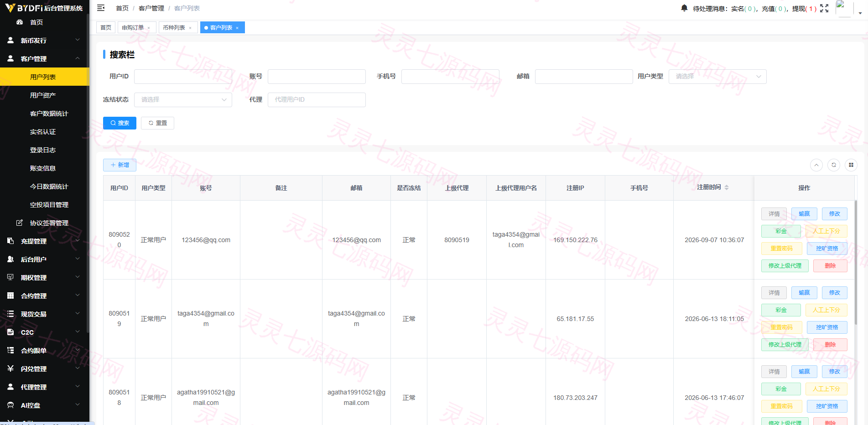
Task: Open the 冻结状态 dropdown
Action: pos(183,100)
